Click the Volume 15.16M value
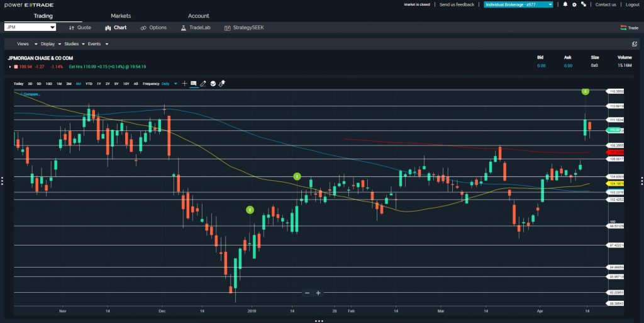 tap(625, 65)
